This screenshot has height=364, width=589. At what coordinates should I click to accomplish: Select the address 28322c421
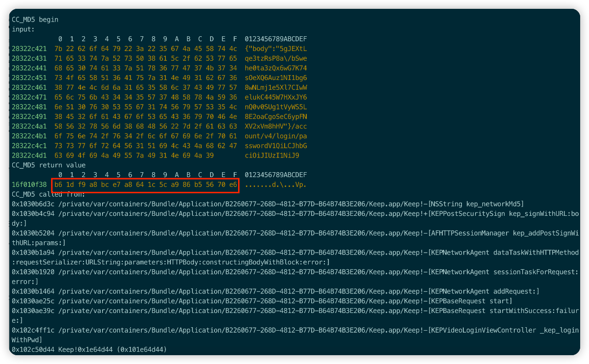click(29, 49)
